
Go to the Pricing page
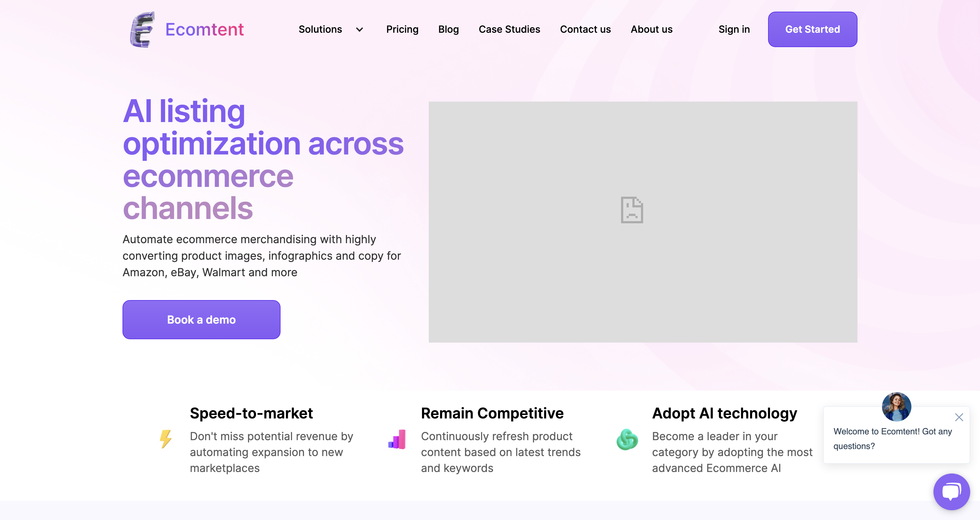point(402,29)
